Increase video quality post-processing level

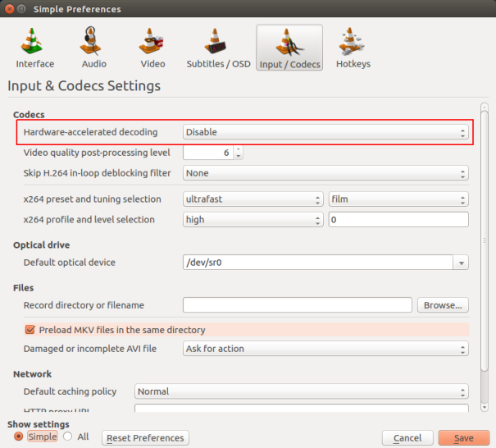[239, 149]
